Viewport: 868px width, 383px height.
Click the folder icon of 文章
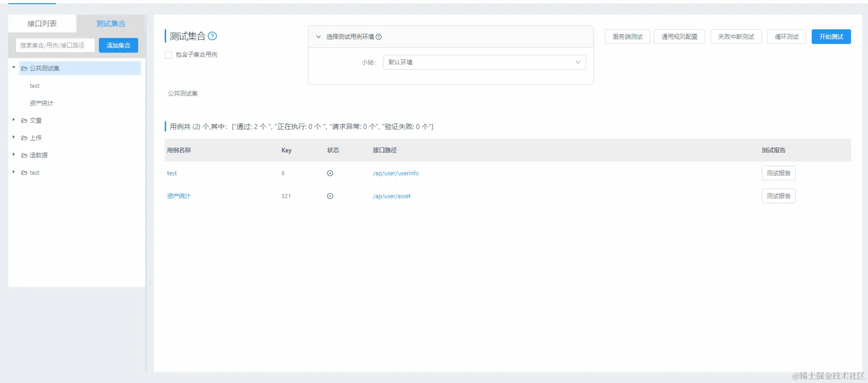point(24,121)
